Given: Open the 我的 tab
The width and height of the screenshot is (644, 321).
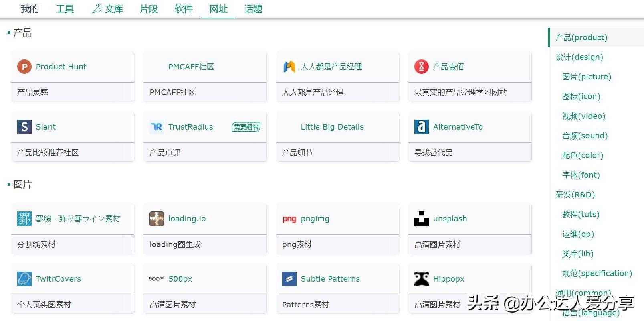Looking at the screenshot, I should point(30,9).
